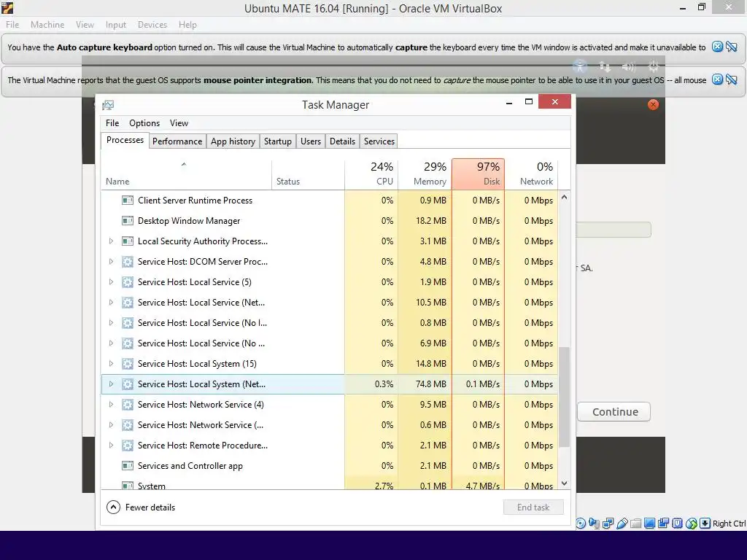The width and height of the screenshot is (747, 560).
Task: Open Task Manager File menu
Action: 112,122
